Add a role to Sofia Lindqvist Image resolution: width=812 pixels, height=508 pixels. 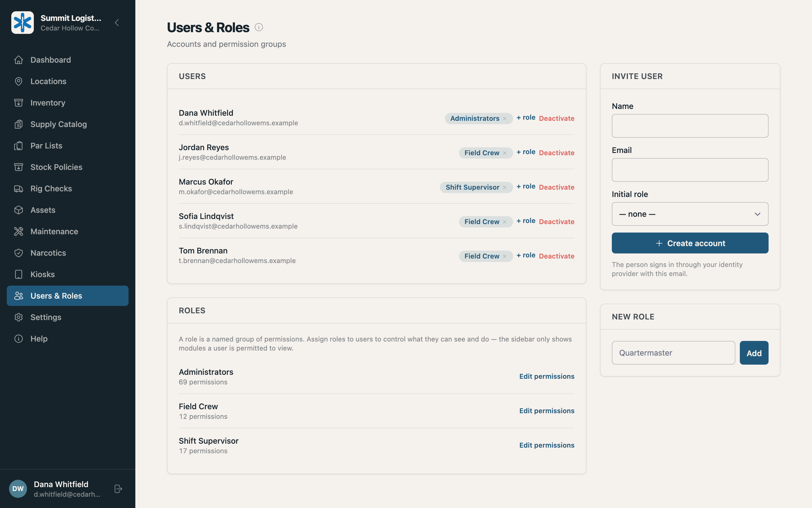[x=526, y=221]
